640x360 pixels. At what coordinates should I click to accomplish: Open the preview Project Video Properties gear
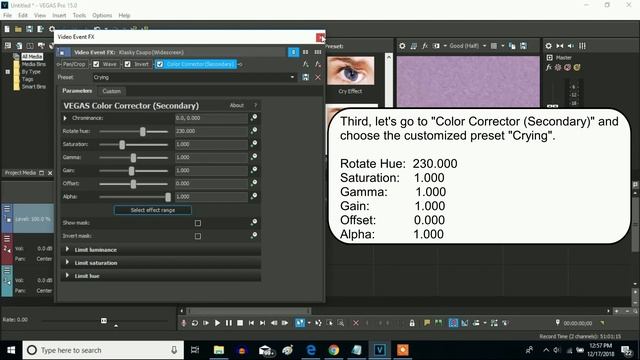402,46
